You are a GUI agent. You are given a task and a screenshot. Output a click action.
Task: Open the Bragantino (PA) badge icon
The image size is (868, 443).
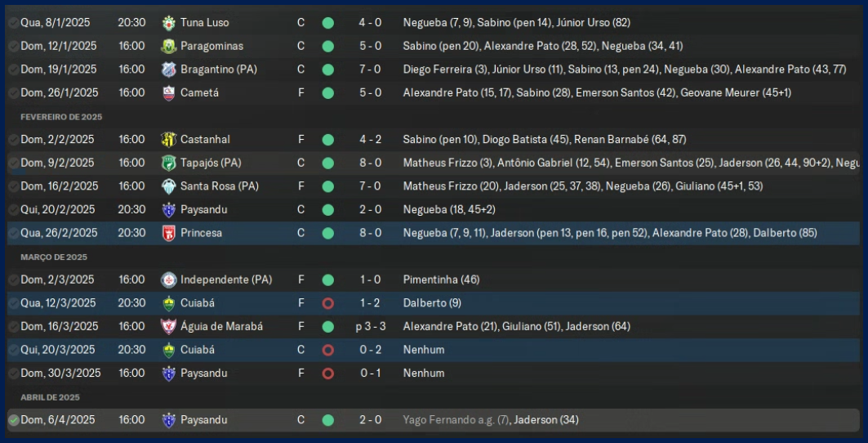pyautogui.click(x=169, y=69)
